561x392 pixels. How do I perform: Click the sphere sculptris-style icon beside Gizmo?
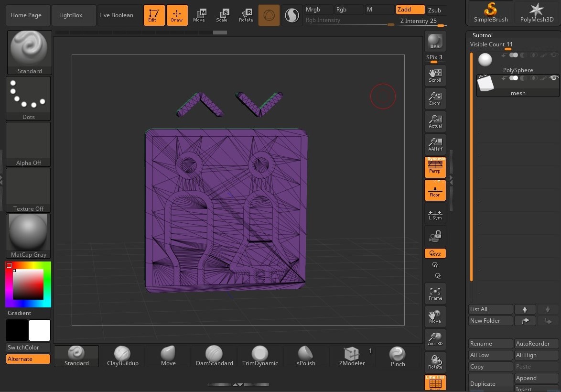pos(291,15)
